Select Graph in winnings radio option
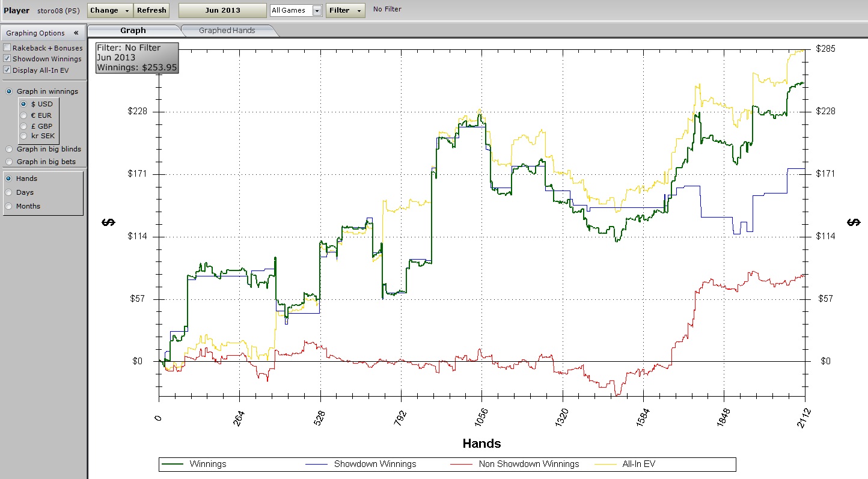The height and width of the screenshot is (479, 868). [x=9, y=91]
